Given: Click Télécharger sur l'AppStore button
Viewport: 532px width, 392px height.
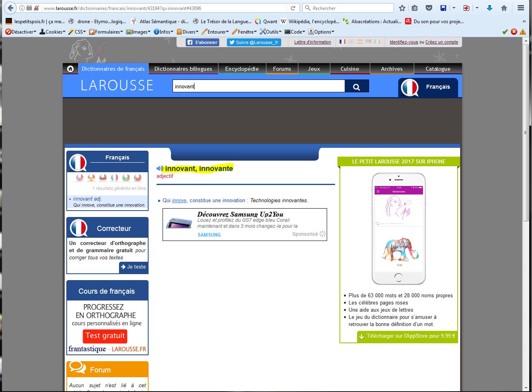Looking at the screenshot, I should point(407,336).
